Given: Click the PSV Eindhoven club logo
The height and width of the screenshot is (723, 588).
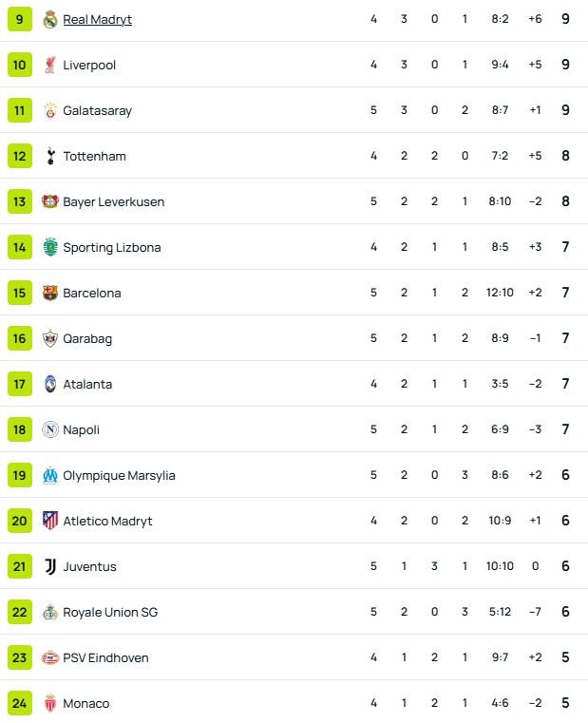Looking at the screenshot, I should (x=50, y=657).
